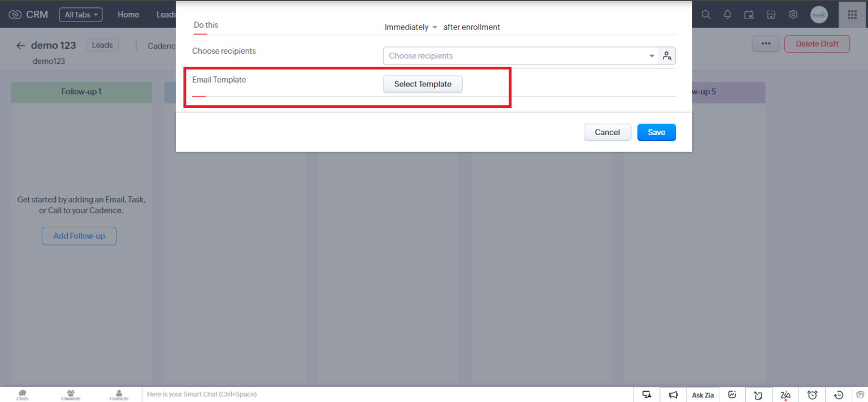The width and height of the screenshot is (868, 402).
Task: Open the recent history clock icon
Action: 839,395
